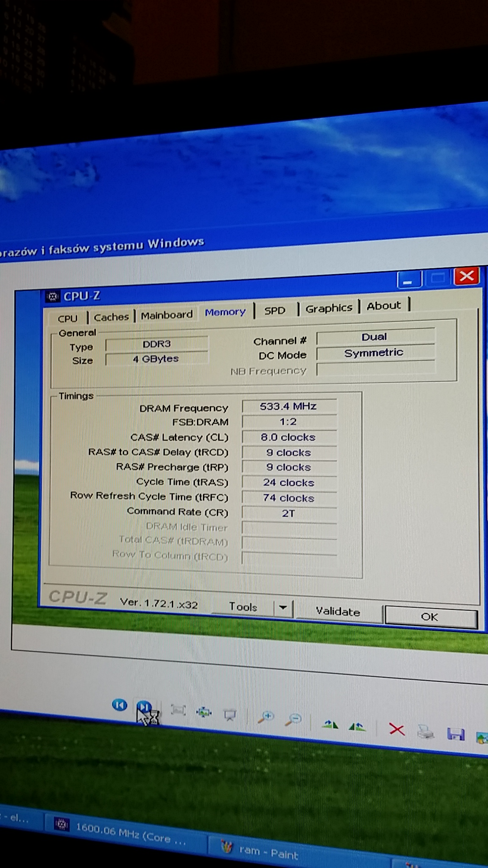Click the Paint icon on taskbar
This screenshot has width=488, height=868.
click(227, 846)
